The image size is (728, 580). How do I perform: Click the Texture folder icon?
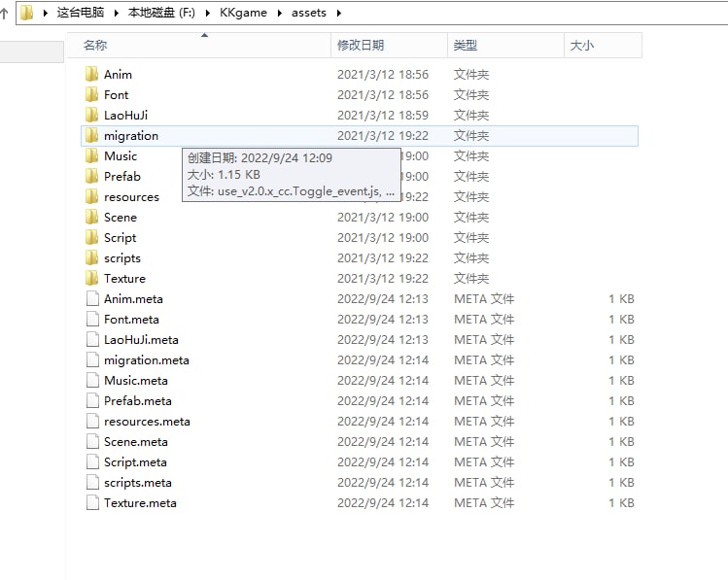click(x=91, y=279)
